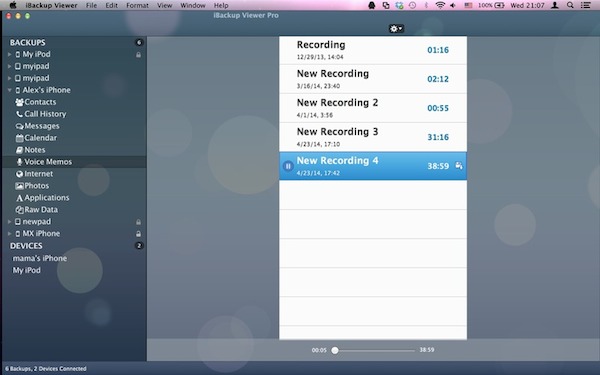This screenshot has width=600, height=375.
Task: Click the Calendar icon in sidebar
Action: click(19, 138)
